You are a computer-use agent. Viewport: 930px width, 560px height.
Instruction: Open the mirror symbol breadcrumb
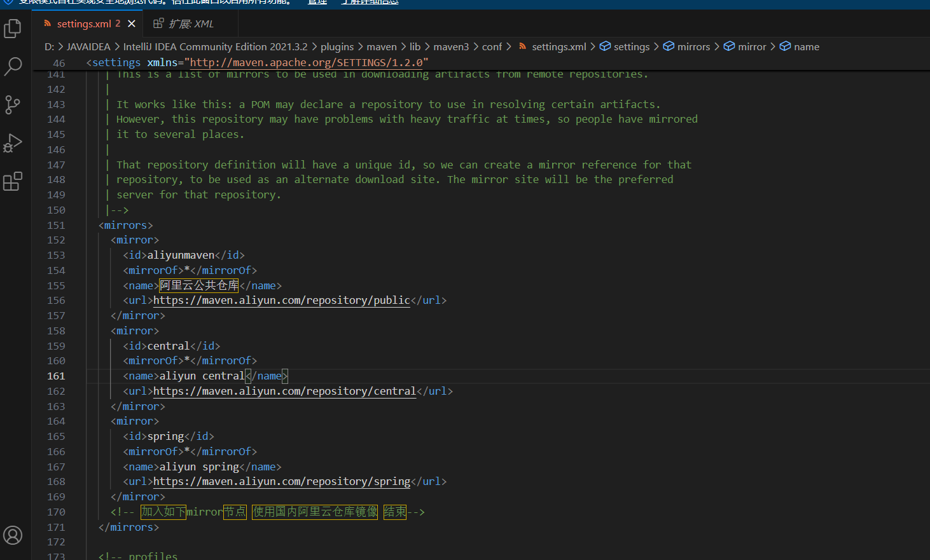click(745, 46)
